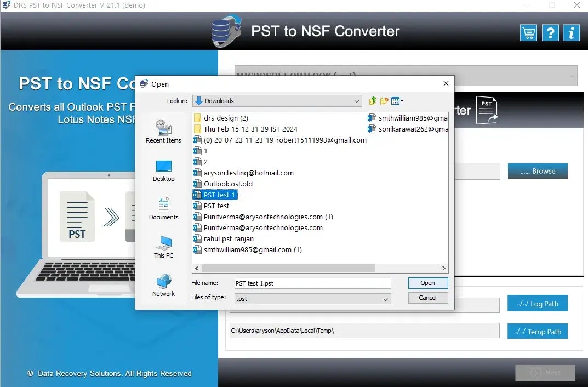Open folder Thu Feb 15 12 31 39 IST 2024
This screenshot has width=588, height=387.
click(246, 129)
